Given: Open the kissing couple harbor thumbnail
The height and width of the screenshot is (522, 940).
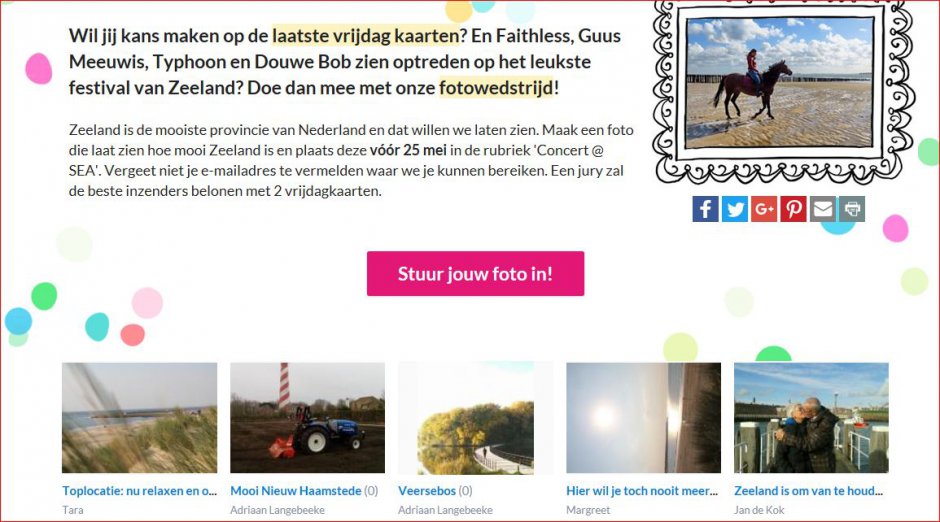Looking at the screenshot, I should click(x=811, y=418).
